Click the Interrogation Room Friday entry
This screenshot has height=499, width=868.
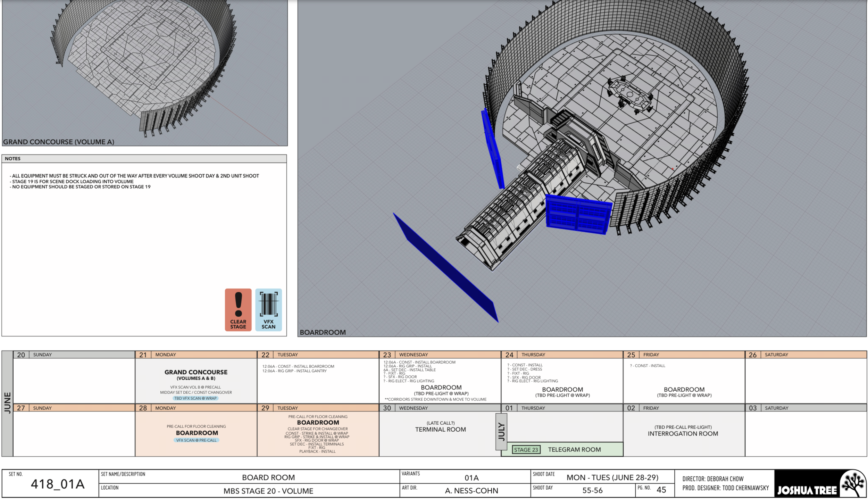click(683, 433)
